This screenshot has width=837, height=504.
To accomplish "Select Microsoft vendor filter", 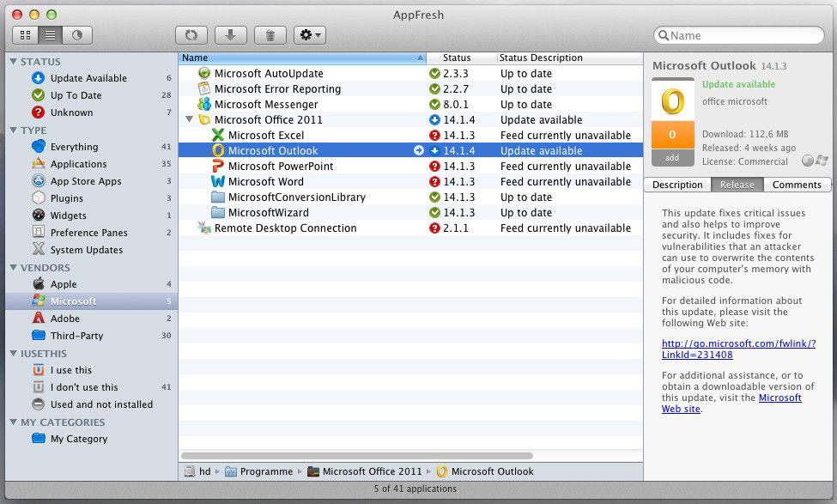I will point(91,301).
